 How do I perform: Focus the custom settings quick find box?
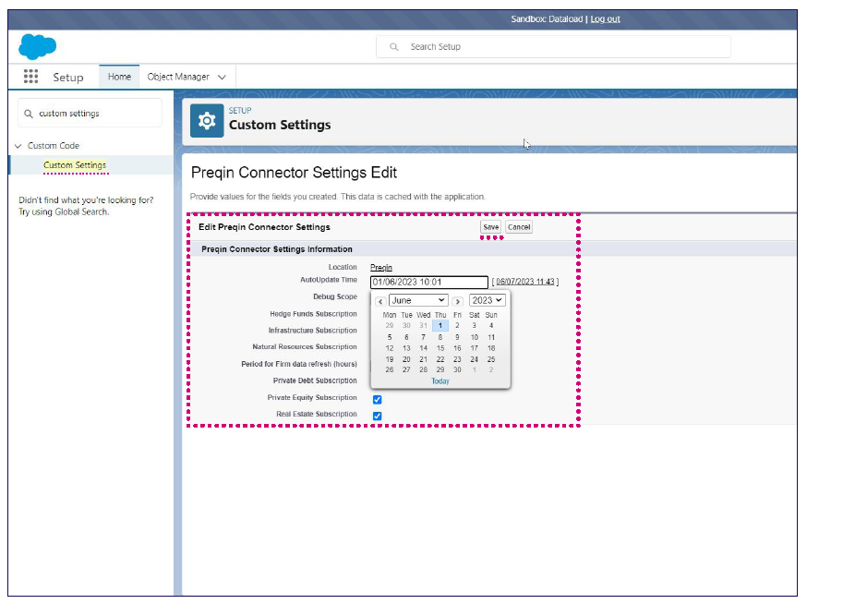coord(90,114)
